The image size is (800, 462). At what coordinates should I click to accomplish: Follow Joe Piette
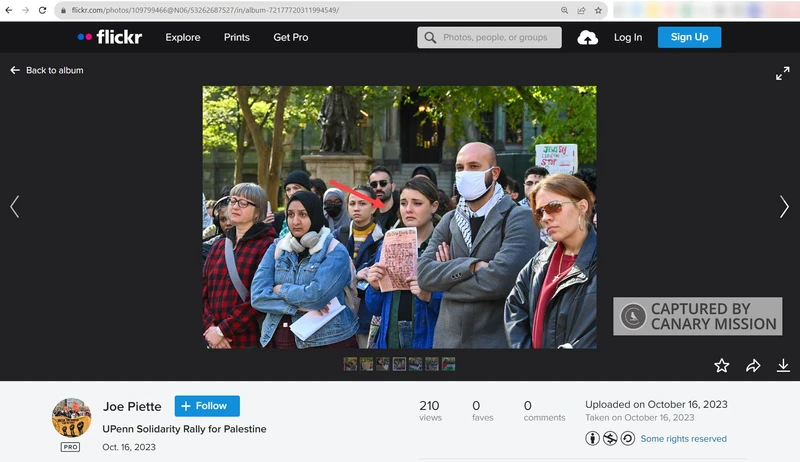click(x=207, y=406)
